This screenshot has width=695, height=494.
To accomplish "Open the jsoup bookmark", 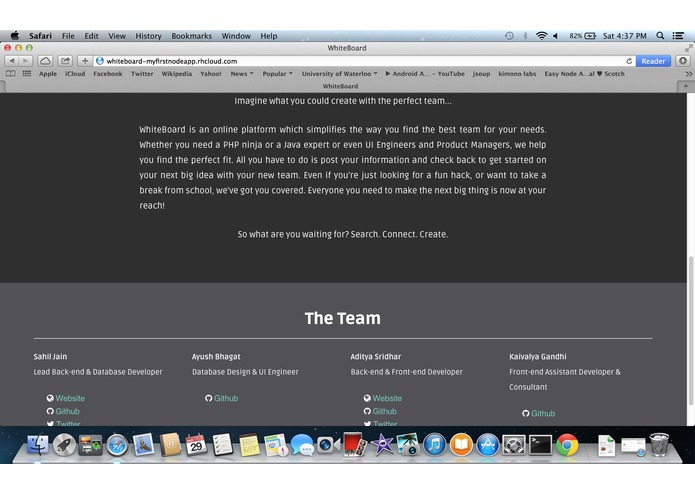I will pos(481,74).
